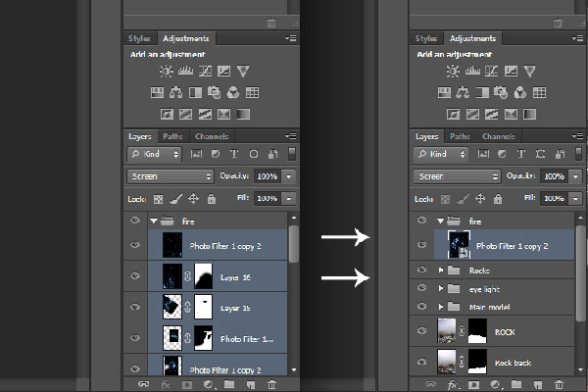The width and height of the screenshot is (588, 392).
Task: Filter for shape layers in right Layers panel
Action: click(x=540, y=154)
